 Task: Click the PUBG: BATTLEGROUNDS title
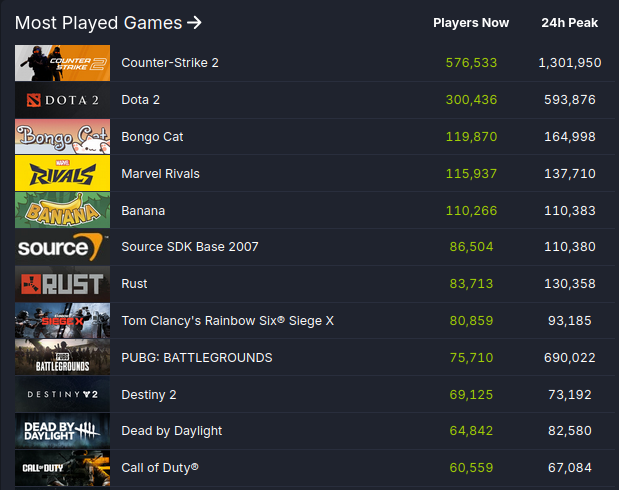tap(197, 358)
